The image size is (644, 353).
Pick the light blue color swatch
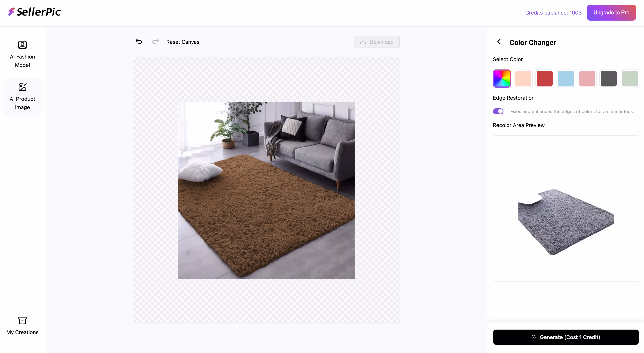pyautogui.click(x=566, y=79)
